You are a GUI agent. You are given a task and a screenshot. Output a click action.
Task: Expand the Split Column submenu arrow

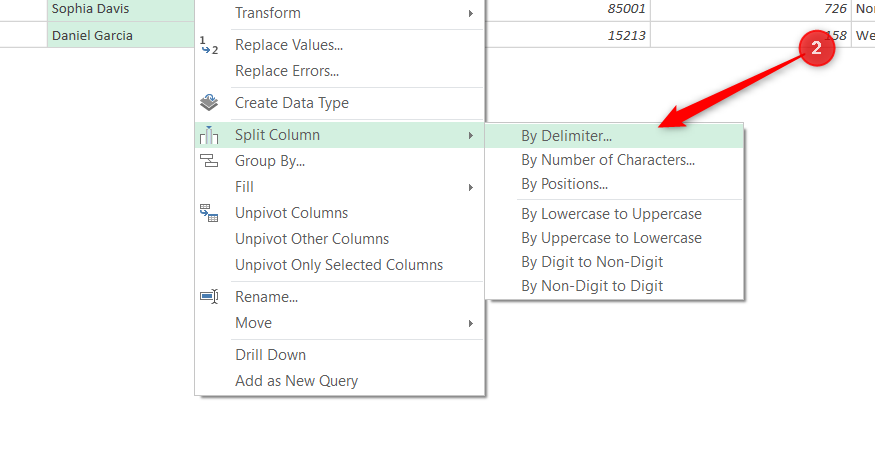click(471, 135)
